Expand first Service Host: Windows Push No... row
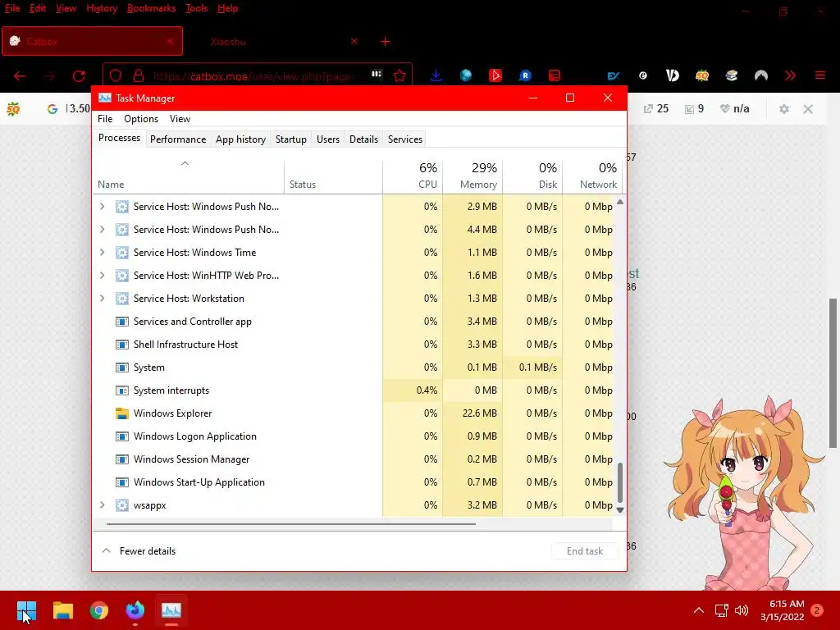Image resolution: width=840 pixels, height=630 pixels. 103,206
